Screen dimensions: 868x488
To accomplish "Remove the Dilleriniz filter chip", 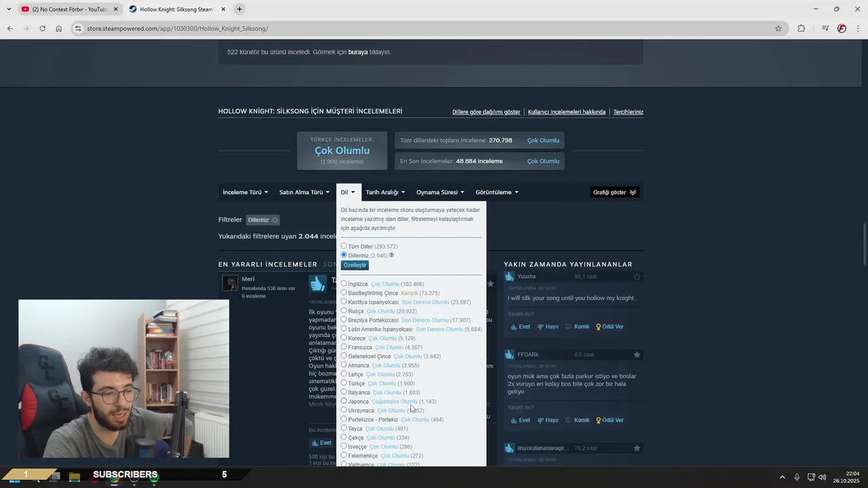I will click(275, 220).
